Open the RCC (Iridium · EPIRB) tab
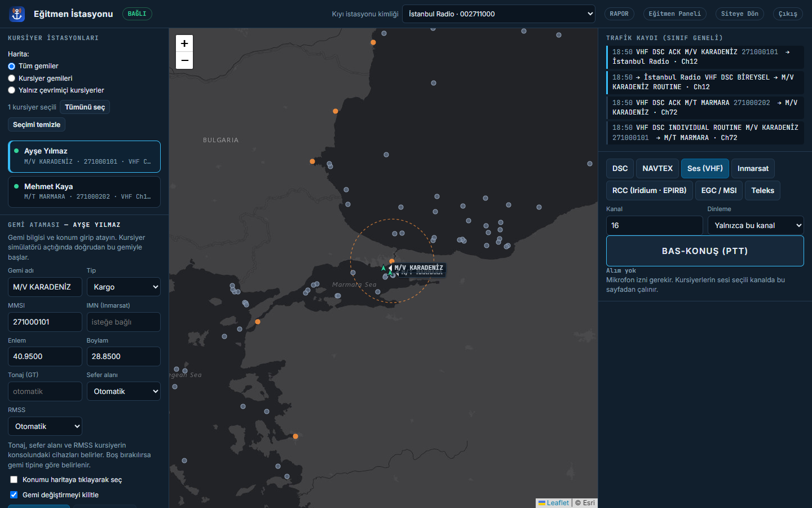Image resolution: width=812 pixels, height=508 pixels. 650,190
